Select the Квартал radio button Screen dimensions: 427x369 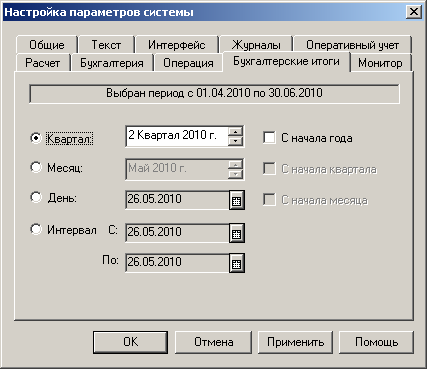36,138
